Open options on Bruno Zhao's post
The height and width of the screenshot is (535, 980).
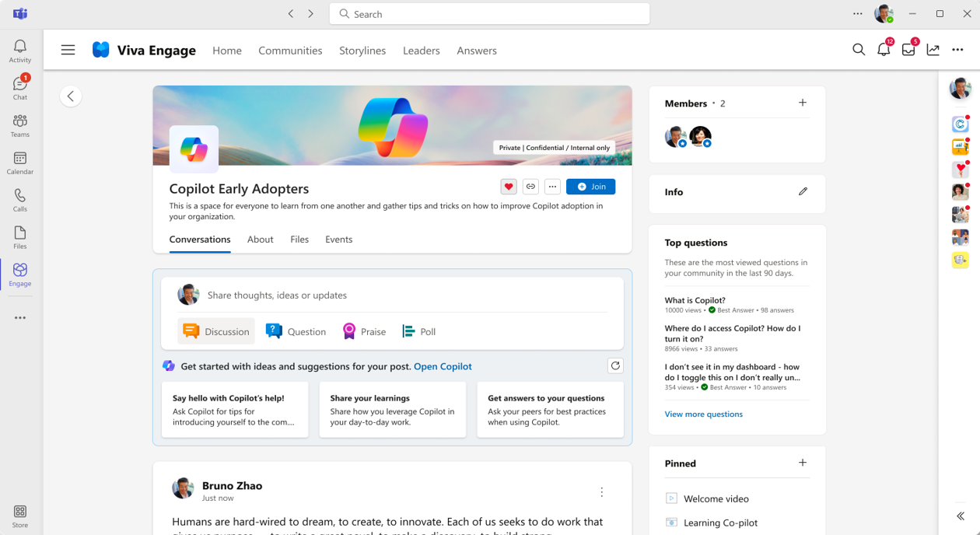pos(601,491)
